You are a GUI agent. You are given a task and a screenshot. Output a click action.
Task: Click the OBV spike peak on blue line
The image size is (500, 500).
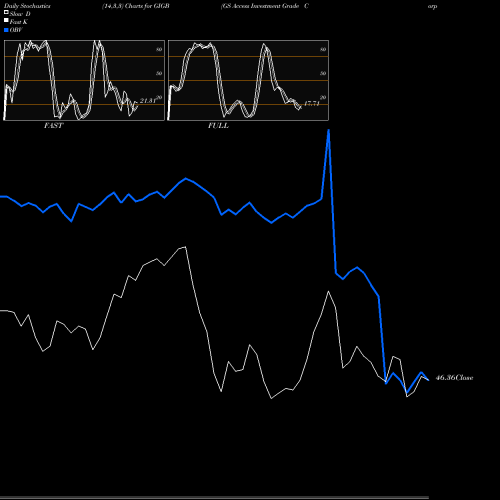click(x=329, y=130)
